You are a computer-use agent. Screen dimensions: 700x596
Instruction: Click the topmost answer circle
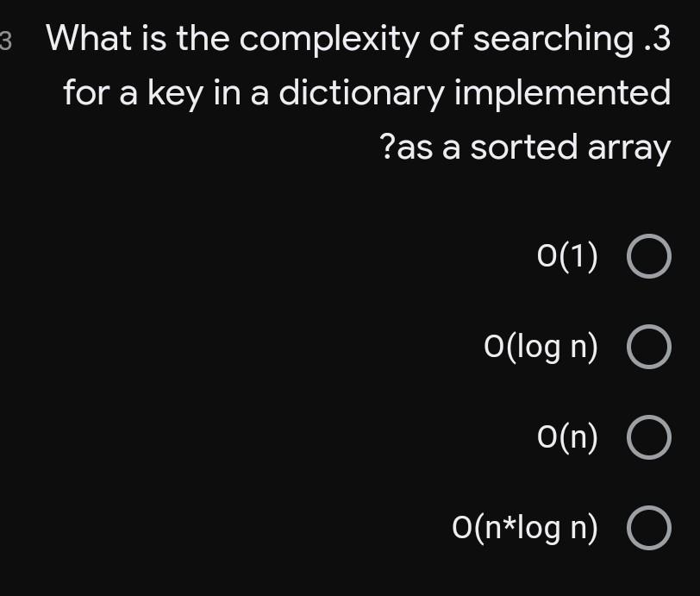tap(648, 256)
